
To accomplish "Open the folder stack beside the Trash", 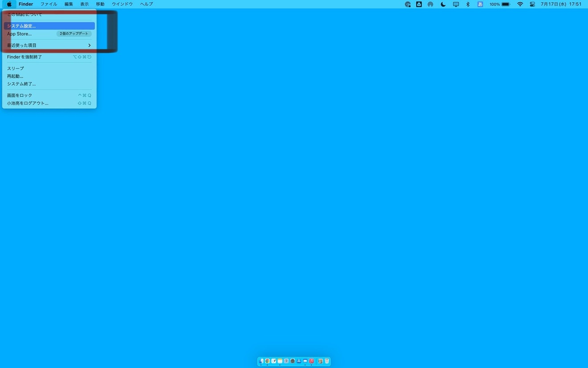I will pyautogui.click(x=320, y=361).
